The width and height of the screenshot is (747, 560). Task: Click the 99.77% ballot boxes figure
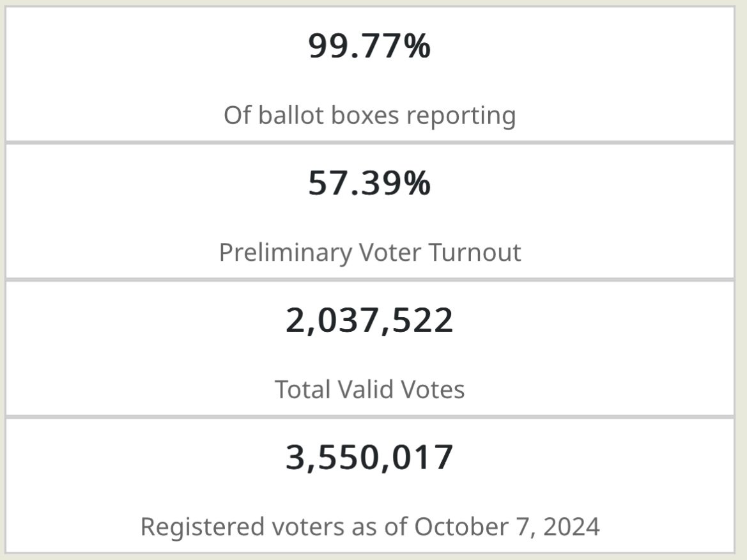point(369,46)
